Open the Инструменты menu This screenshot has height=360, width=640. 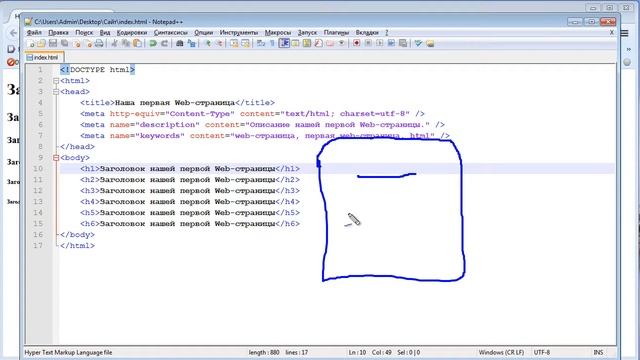click(239, 32)
